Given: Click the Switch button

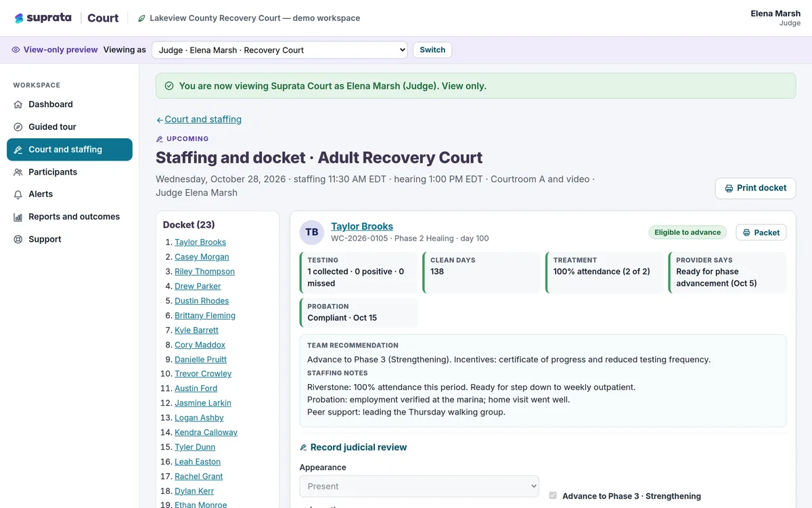Looking at the screenshot, I should (x=432, y=50).
